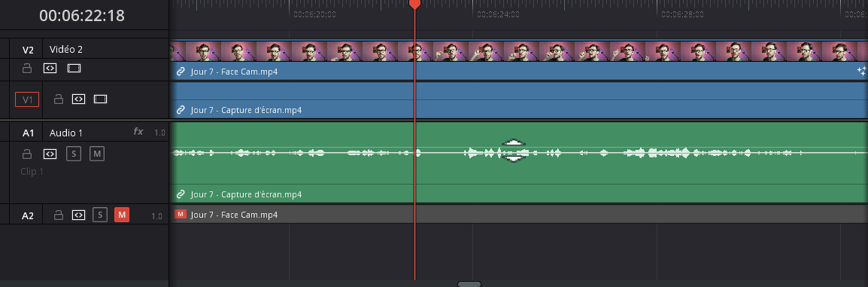Click the timecode display 00:06:22:18
The height and width of the screenshot is (287, 868).
pyautogui.click(x=82, y=16)
